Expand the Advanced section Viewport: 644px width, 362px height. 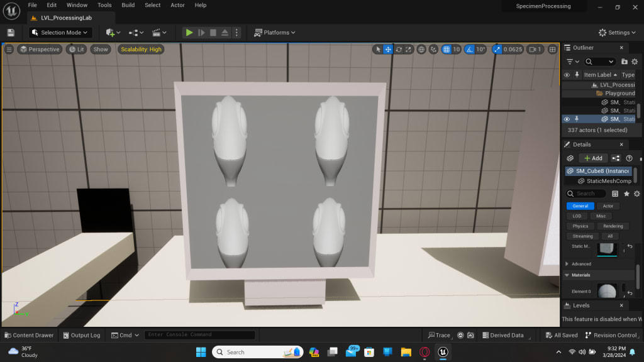567,264
